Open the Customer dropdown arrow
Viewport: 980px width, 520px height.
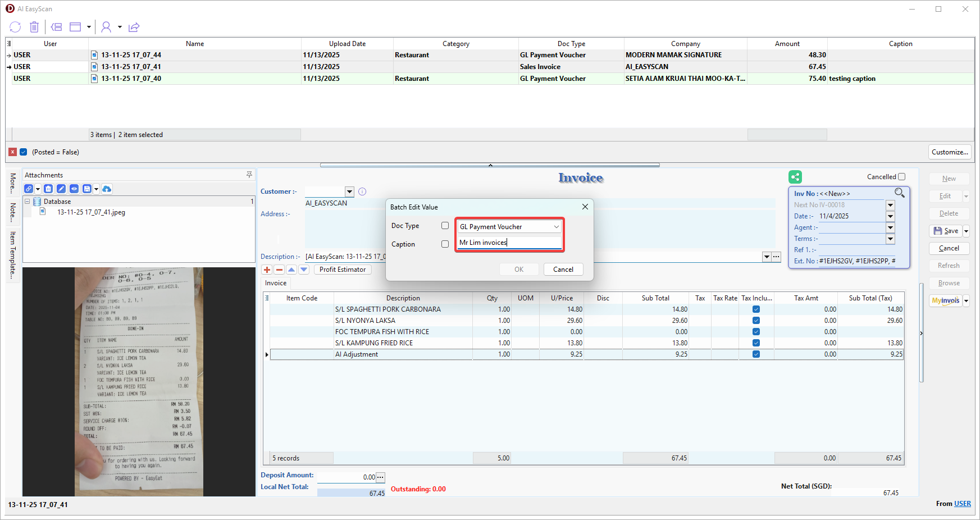pos(349,191)
